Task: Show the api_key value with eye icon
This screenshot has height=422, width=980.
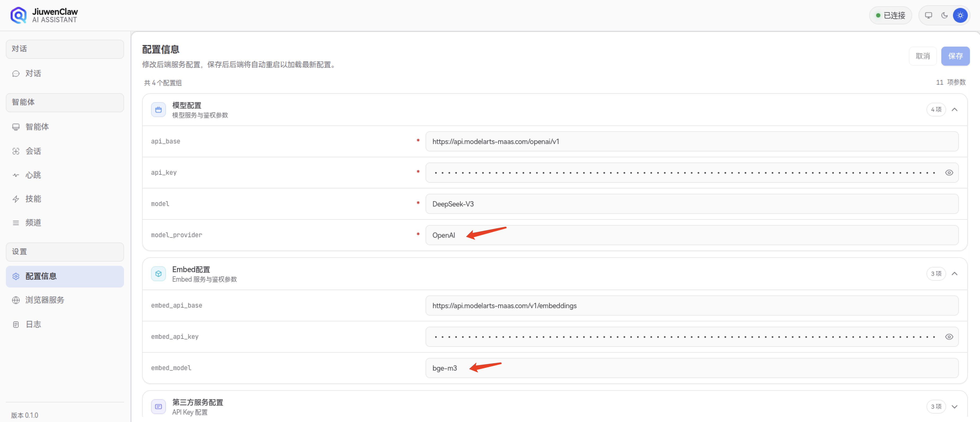Action: pos(949,173)
